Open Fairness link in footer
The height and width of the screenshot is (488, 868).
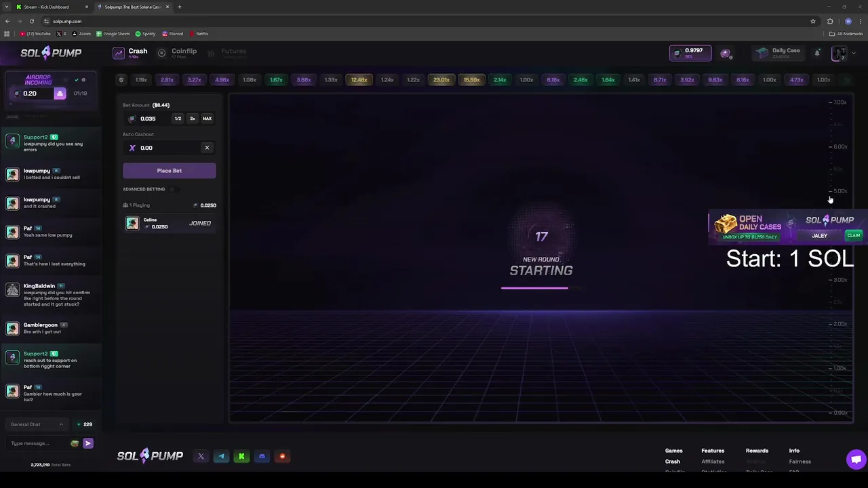[800, 462]
